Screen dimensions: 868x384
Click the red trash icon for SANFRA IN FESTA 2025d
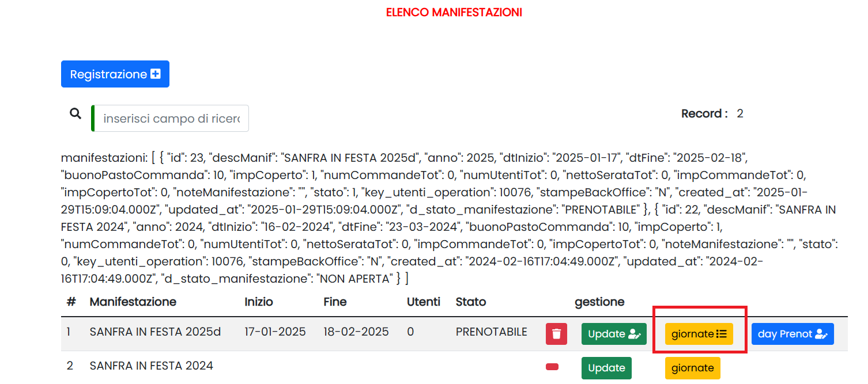tap(556, 334)
